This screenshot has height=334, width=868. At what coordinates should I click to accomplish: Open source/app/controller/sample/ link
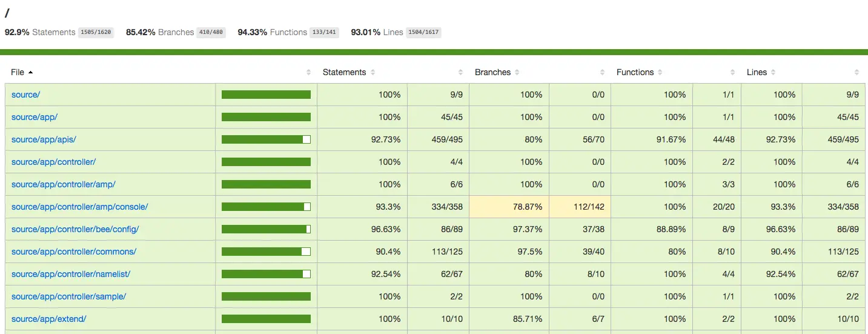(x=68, y=296)
